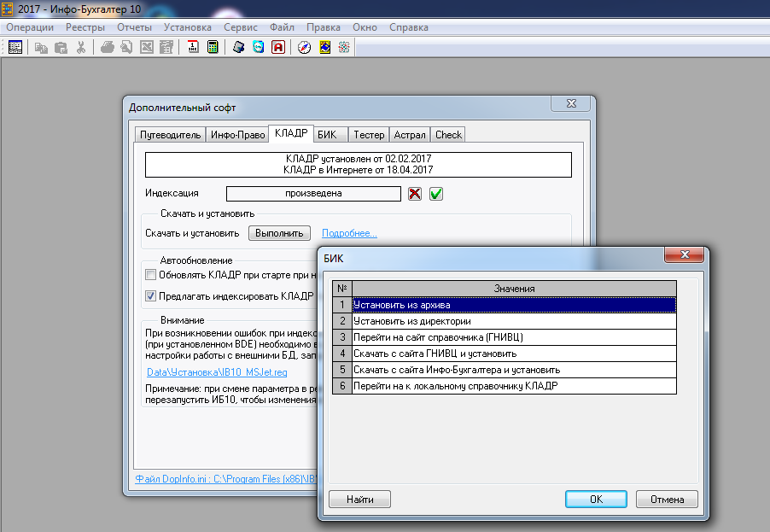
Task: Click the green checkmark indexing icon
Action: coord(436,194)
